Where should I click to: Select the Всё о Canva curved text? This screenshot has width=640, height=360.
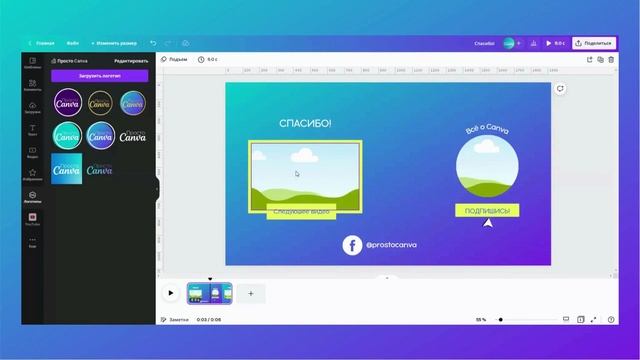tap(487, 129)
